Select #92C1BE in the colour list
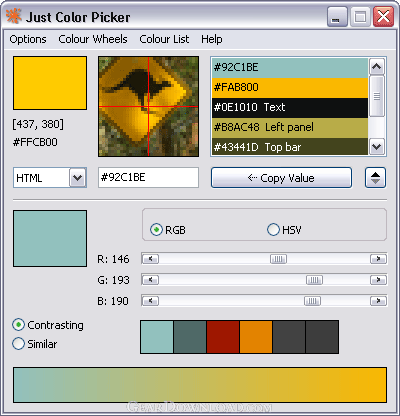The width and height of the screenshot is (400, 416). pyautogui.click(x=290, y=68)
